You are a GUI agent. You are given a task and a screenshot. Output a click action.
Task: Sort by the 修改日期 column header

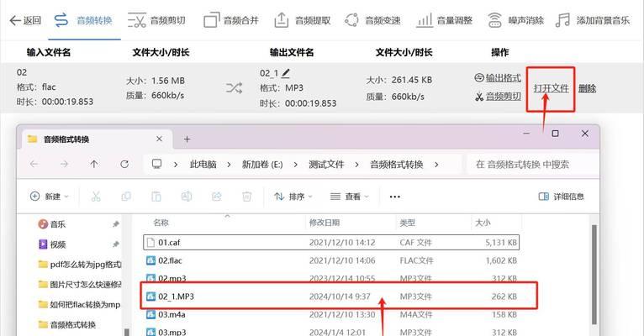[x=324, y=223]
